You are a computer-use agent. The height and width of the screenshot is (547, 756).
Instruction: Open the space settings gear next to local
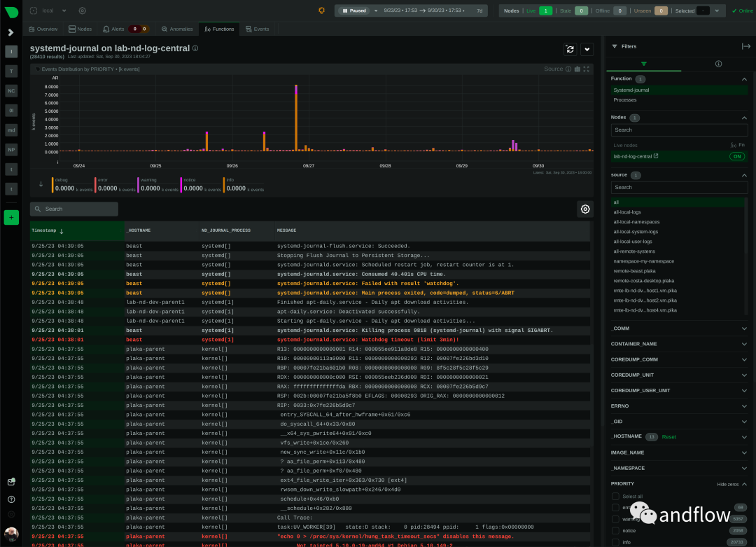(83, 11)
